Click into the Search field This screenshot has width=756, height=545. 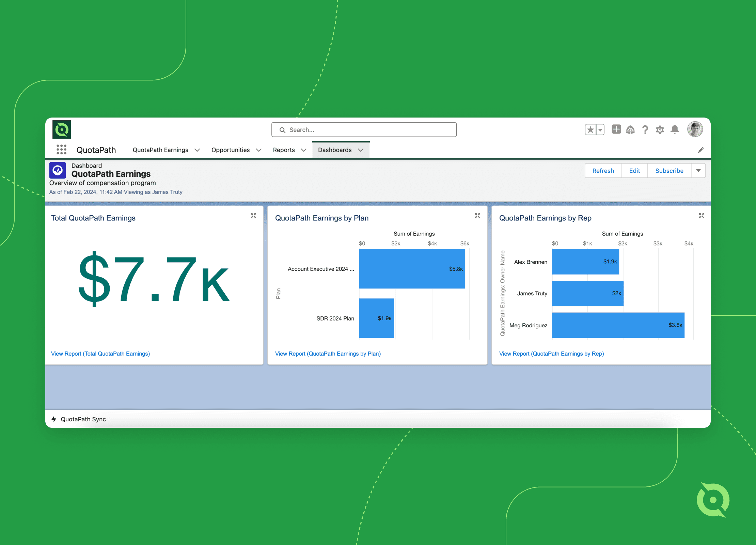(364, 130)
